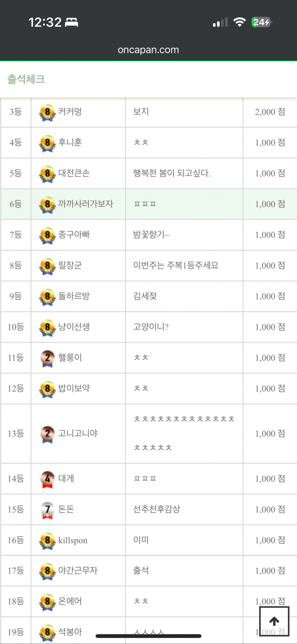The image size is (297, 644).
Task: Click level 8 badge beside killspon
Action: click(47, 541)
